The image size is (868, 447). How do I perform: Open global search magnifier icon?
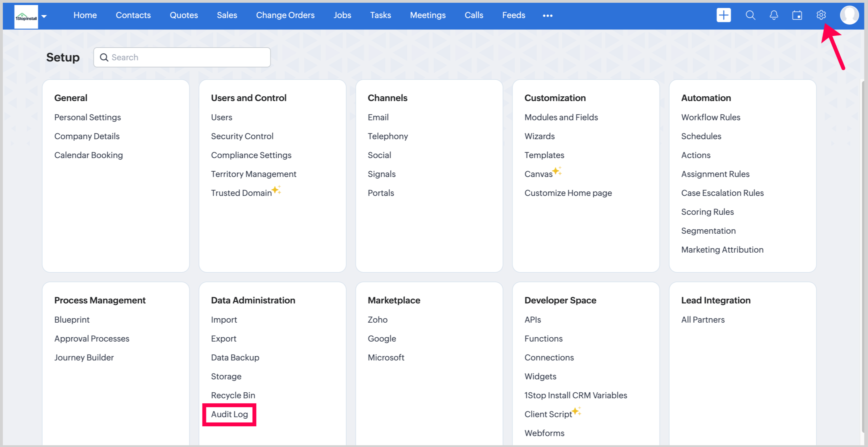coord(750,15)
